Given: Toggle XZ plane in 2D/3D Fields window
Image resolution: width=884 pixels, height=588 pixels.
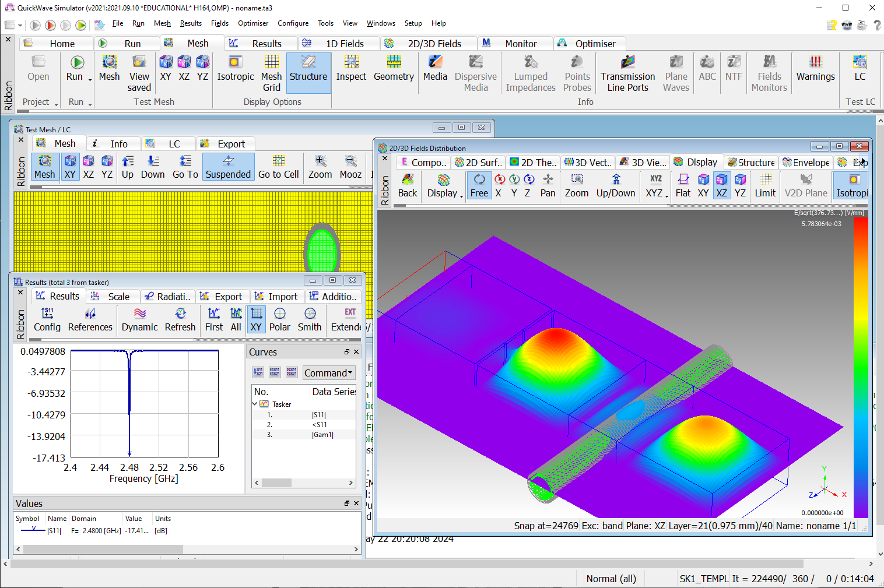Looking at the screenshot, I should [721, 185].
